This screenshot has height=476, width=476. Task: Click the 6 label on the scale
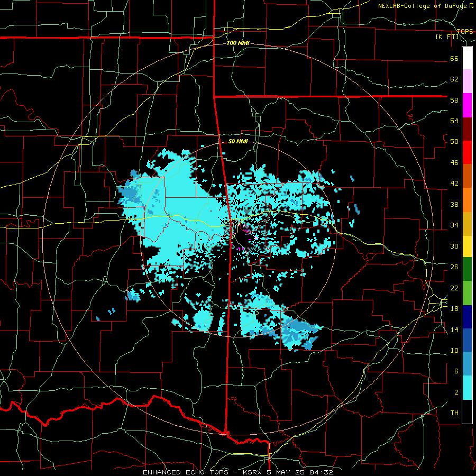pos(456,371)
